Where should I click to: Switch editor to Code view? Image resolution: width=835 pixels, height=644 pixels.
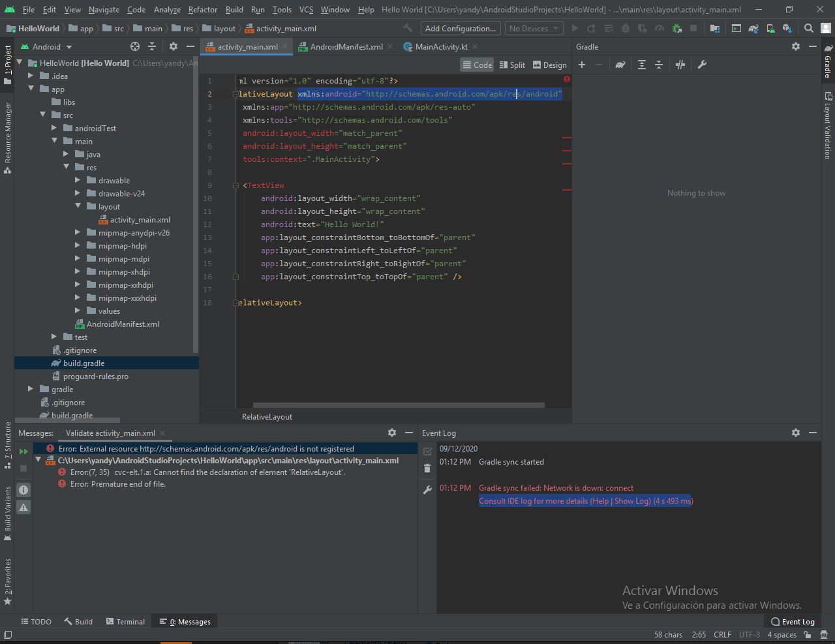point(477,65)
